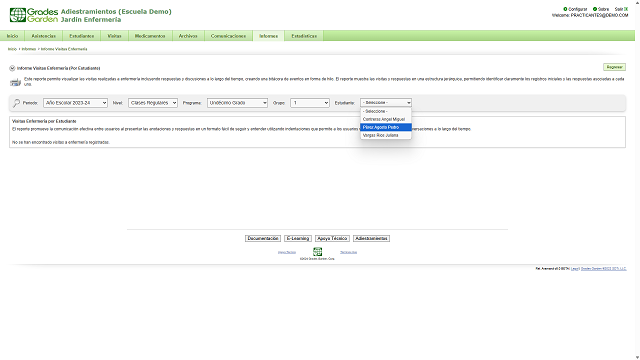The image size is (640, 360).
Task: Open the Programa dropdown showing Undécimo Grado
Action: (x=237, y=103)
